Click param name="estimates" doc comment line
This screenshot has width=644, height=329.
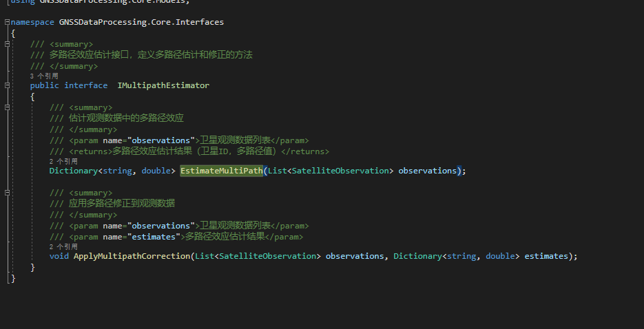[176, 237]
